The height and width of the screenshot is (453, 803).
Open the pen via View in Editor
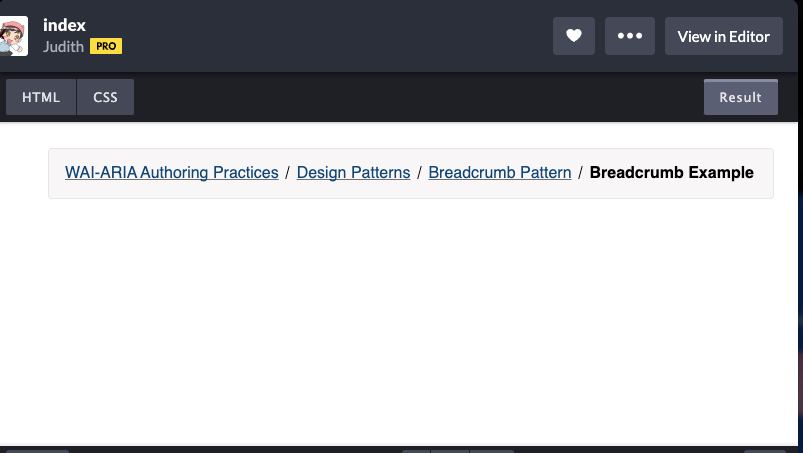[x=724, y=36]
